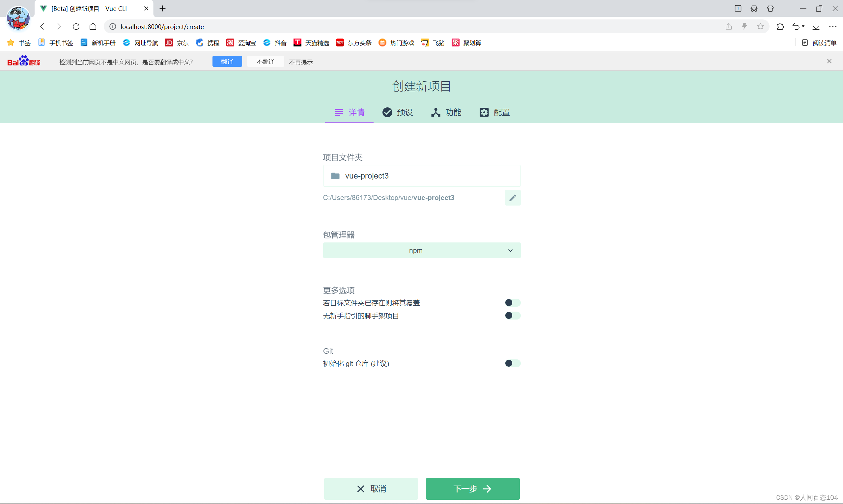Open the downloads arrow icon
The height and width of the screenshot is (504, 843).
pyautogui.click(x=816, y=26)
